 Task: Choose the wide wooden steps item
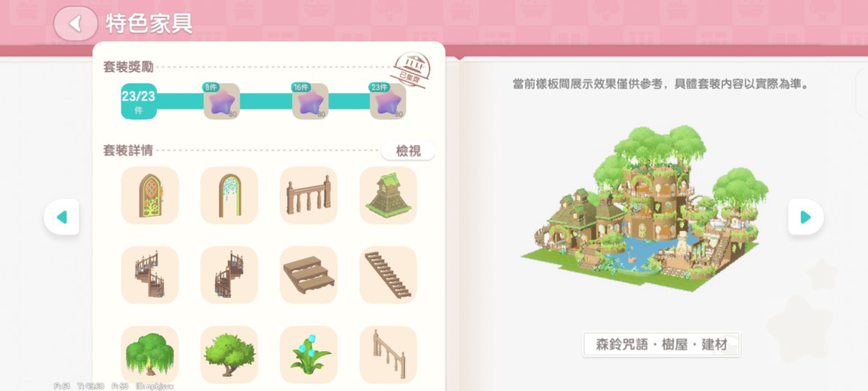pos(309,275)
